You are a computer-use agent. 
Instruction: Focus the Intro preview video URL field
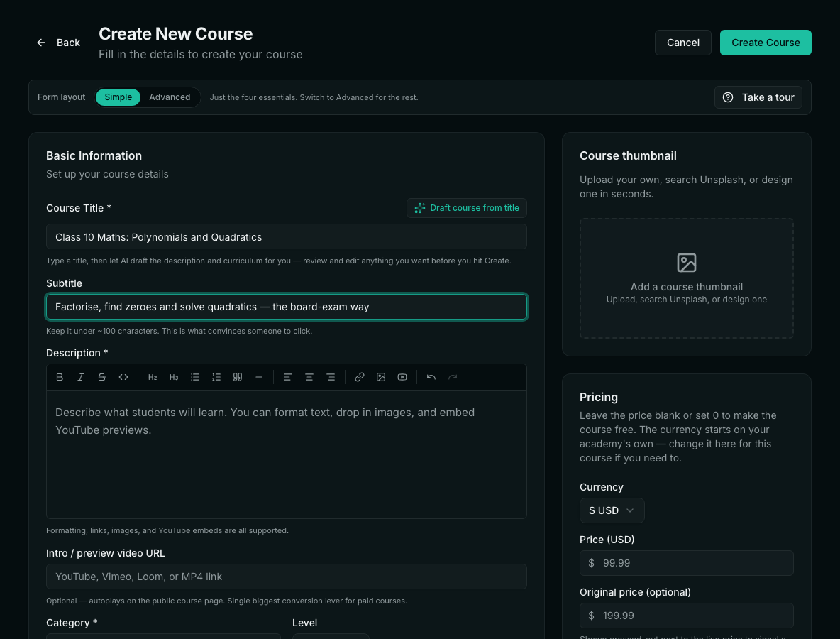coord(286,577)
